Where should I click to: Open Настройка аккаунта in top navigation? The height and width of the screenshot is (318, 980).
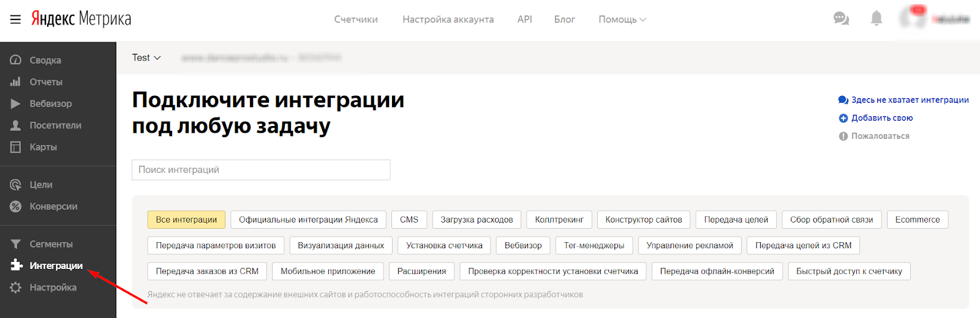tap(448, 20)
